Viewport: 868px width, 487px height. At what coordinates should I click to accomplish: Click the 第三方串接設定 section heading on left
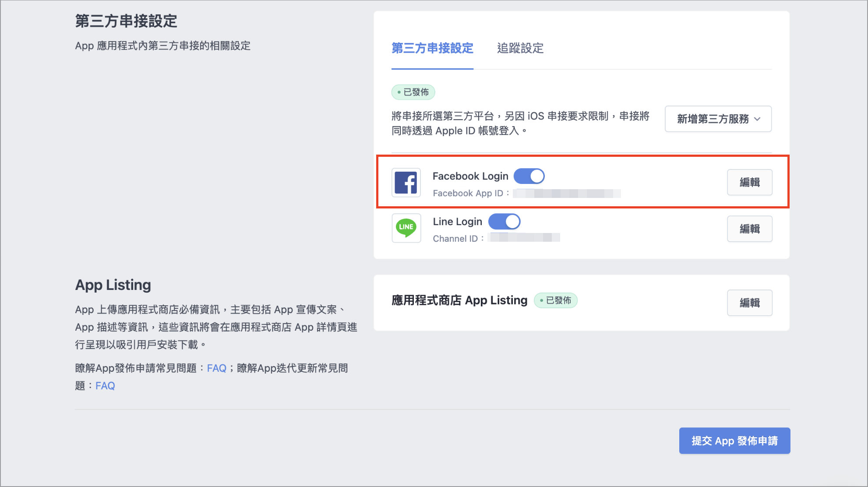[x=126, y=21]
